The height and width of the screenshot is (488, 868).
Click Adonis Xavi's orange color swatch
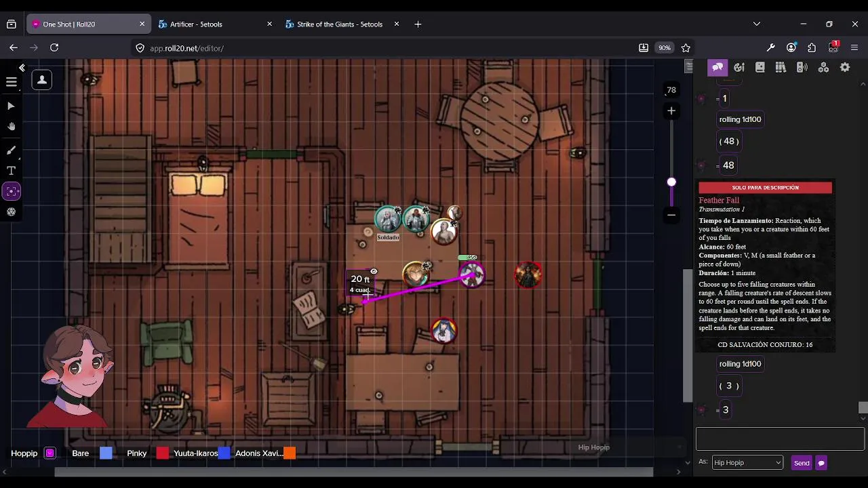point(290,453)
